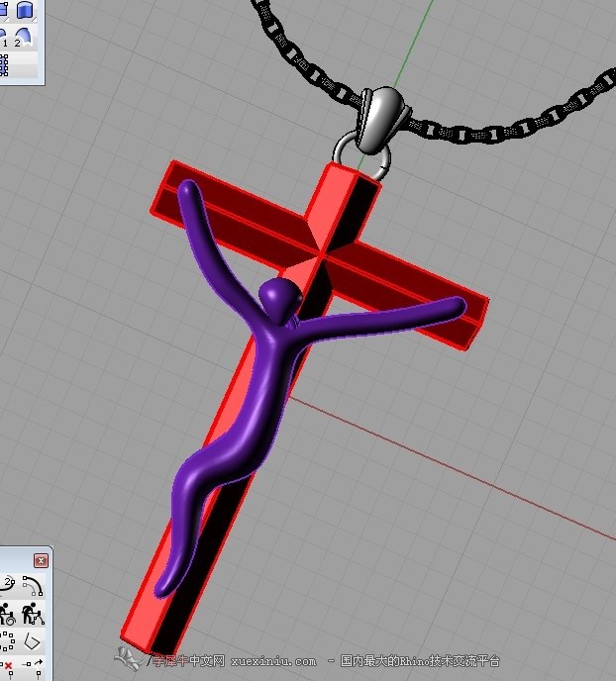This screenshot has width=616, height=681.
Task: Select the sweep 1 rail surface tool
Action: (x=4, y=38)
